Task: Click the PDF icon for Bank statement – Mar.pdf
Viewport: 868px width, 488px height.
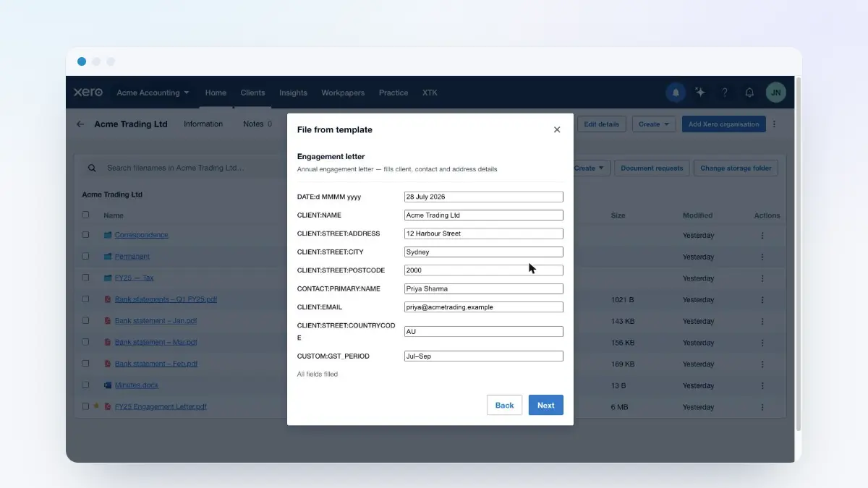Action: click(108, 342)
